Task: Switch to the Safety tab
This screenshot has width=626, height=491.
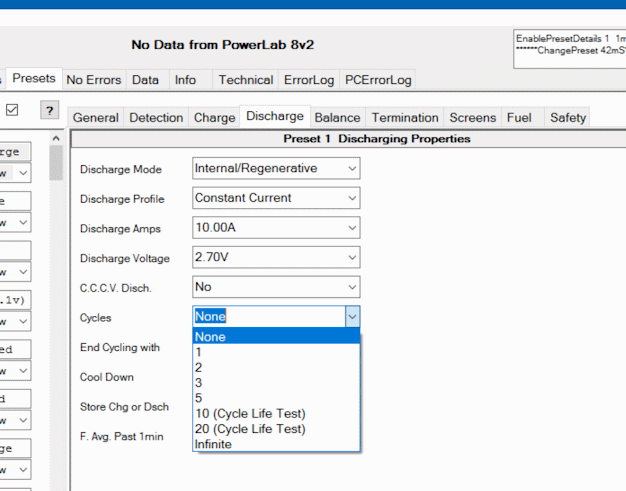Action: [x=568, y=117]
